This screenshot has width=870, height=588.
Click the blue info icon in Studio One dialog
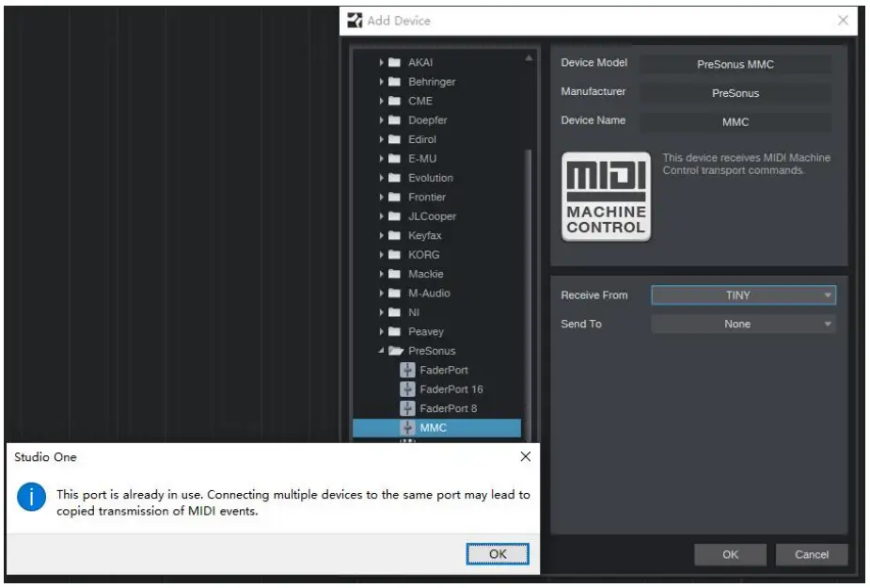(x=31, y=497)
